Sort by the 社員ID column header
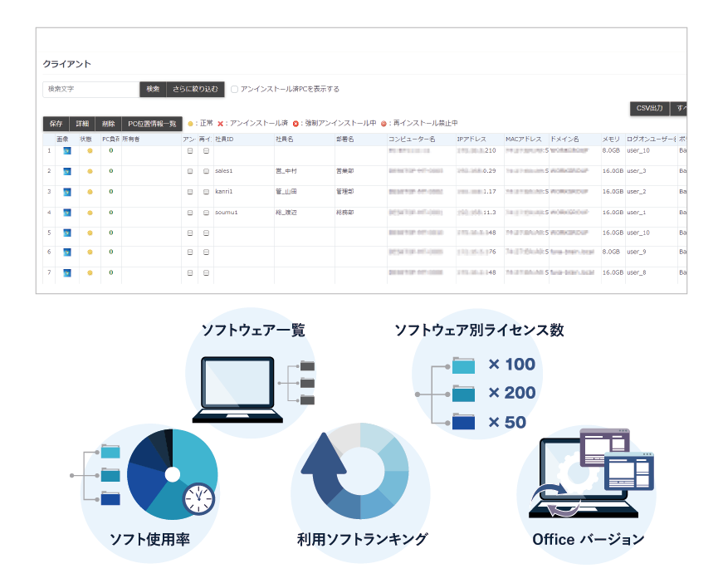Screen dimensions: 723x588 click(x=244, y=140)
